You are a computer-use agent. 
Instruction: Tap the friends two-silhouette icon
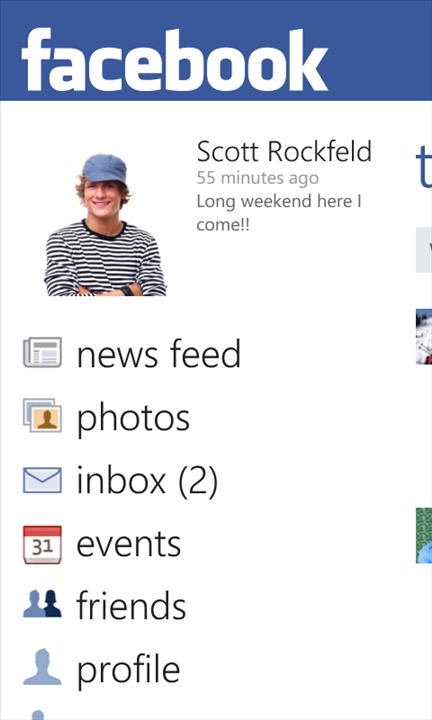[42, 604]
